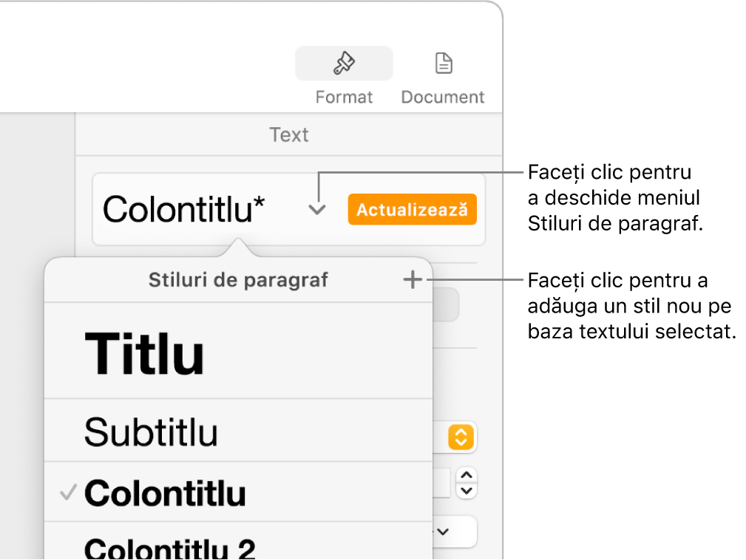Image resolution: width=746 pixels, height=560 pixels.
Task: Click the stepper up arrow
Action: 467,475
